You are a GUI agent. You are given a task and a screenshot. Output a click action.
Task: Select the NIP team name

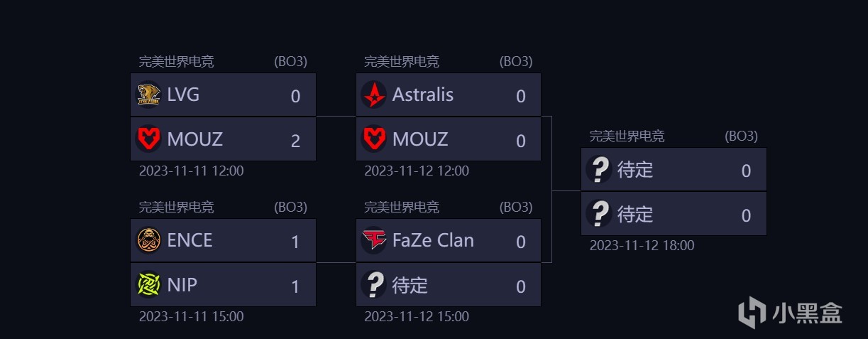tap(182, 285)
